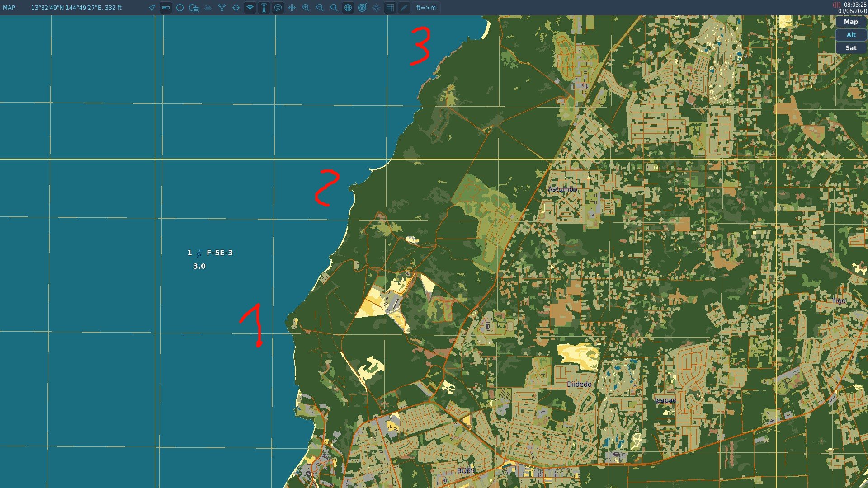Toggle the grid overlay icon
The image size is (868, 488).
point(390,8)
